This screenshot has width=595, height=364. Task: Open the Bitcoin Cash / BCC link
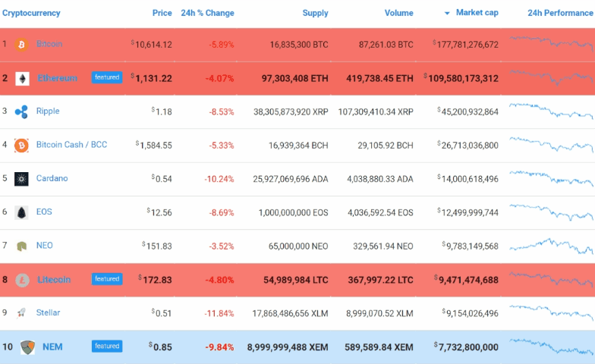[x=71, y=145]
